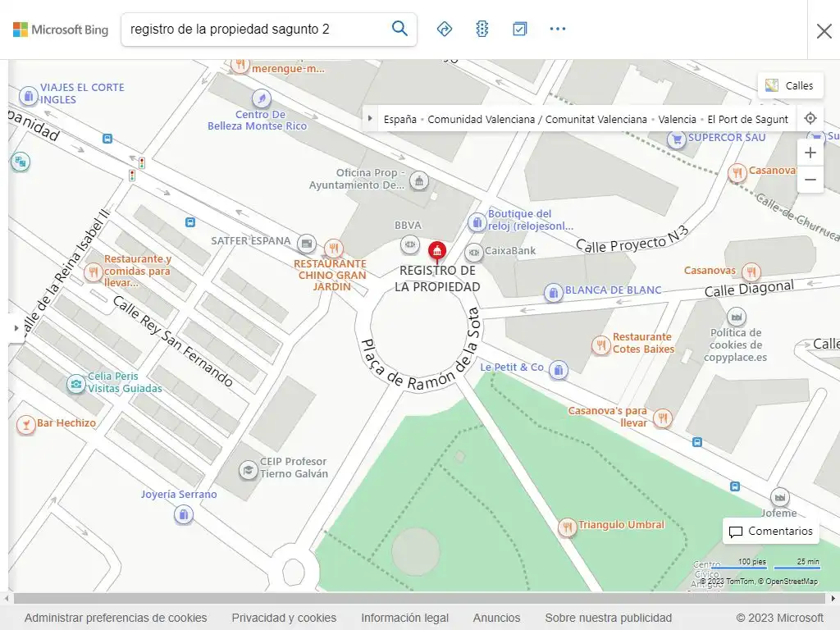Click Restaurante Chino Gran Jardin icon
840x630 pixels.
(334, 248)
